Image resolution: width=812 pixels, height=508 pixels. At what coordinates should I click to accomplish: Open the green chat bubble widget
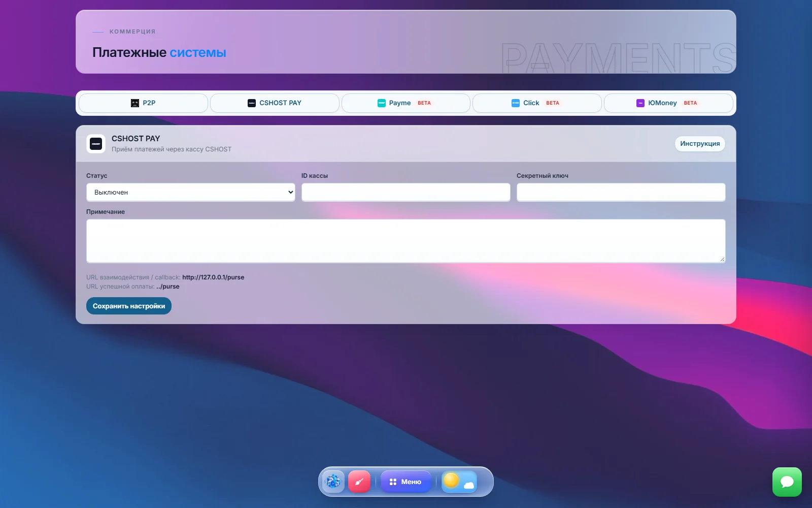coord(787,482)
